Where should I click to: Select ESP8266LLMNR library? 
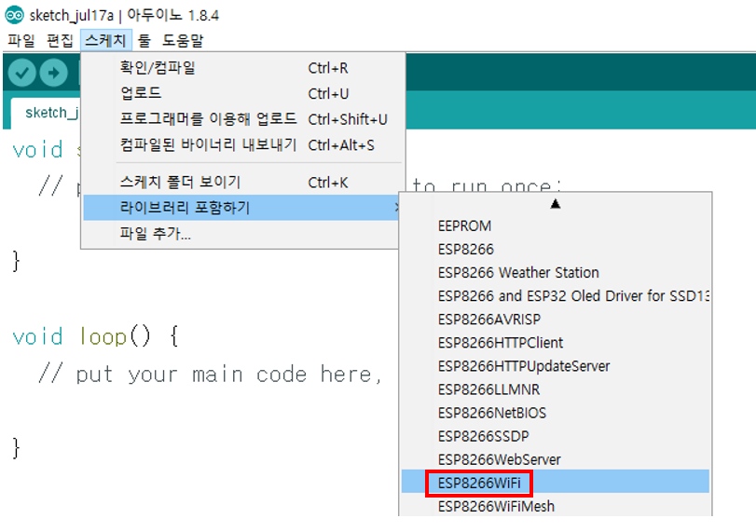[556, 389]
